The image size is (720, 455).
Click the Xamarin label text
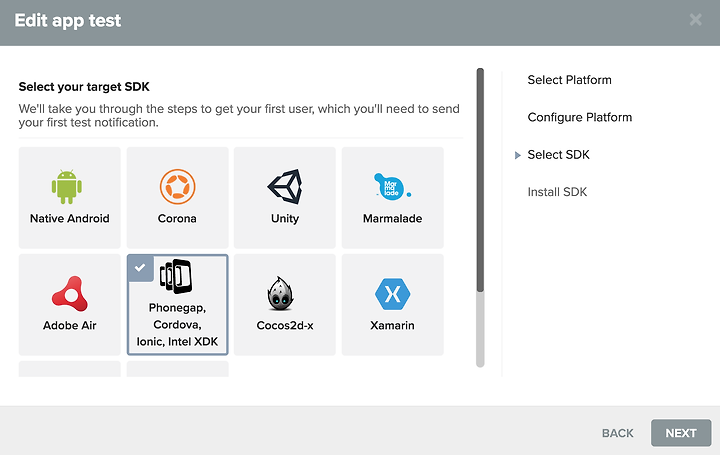tap(393, 326)
